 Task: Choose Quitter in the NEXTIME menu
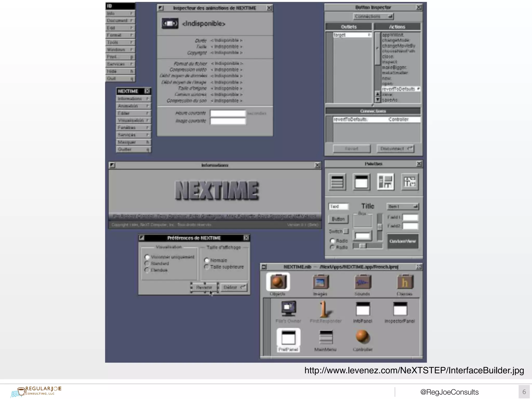point(134,149)
